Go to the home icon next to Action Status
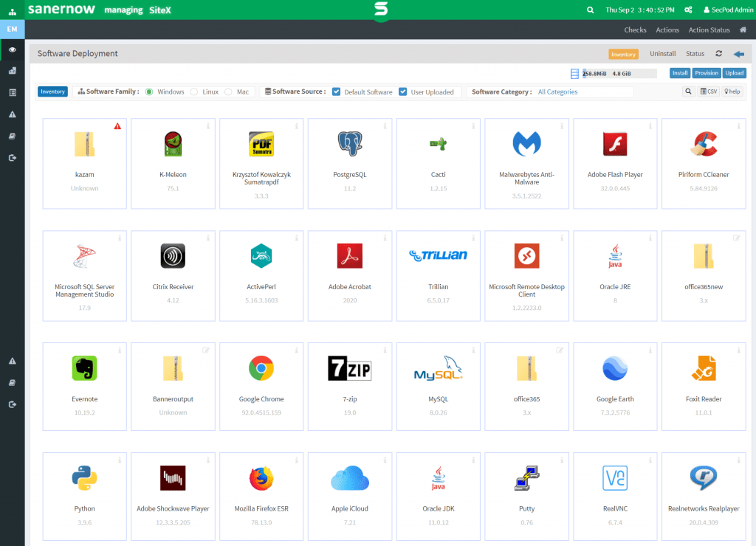Screen dimensions: 756x546 (x=743, y=30)
